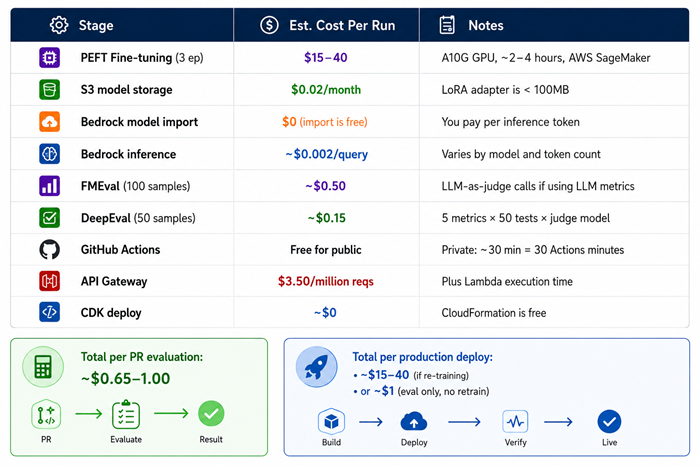Click the gear icon beside the Stage header
The width and height of the screenshot is (700, 466).
pyautogui.click(x=59, y=25)
